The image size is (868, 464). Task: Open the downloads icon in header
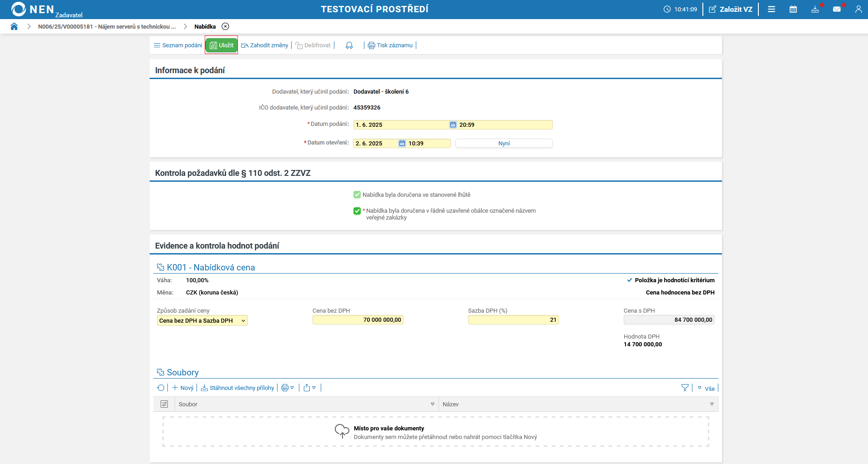(x=815, y=9)
